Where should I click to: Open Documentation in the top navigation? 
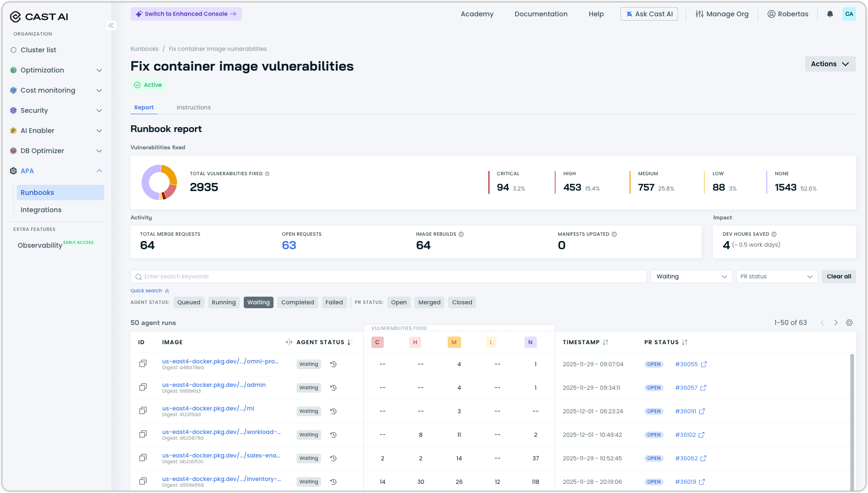(541, 14)
